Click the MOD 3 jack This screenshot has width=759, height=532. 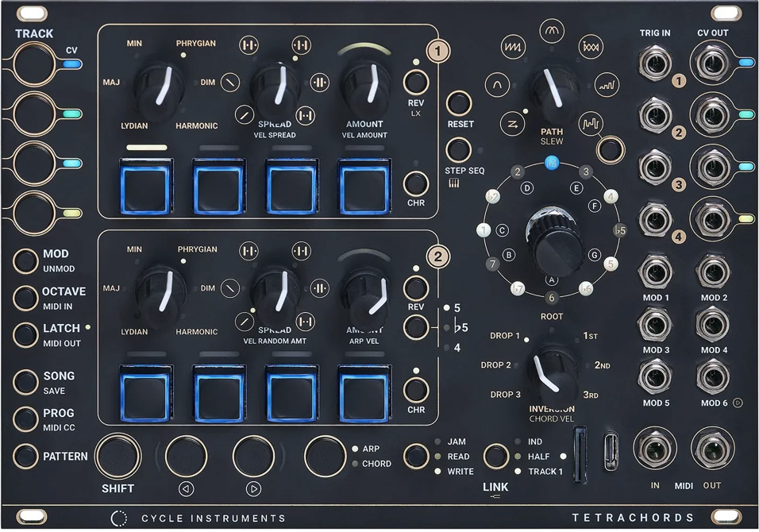[x=655, y=324]
